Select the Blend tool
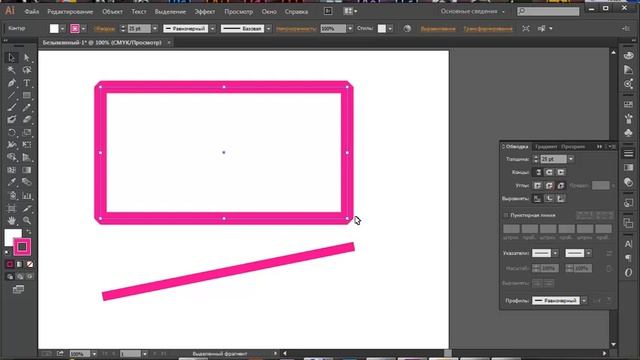The height and width of the screenshot is (360, 640). (27, 182)
